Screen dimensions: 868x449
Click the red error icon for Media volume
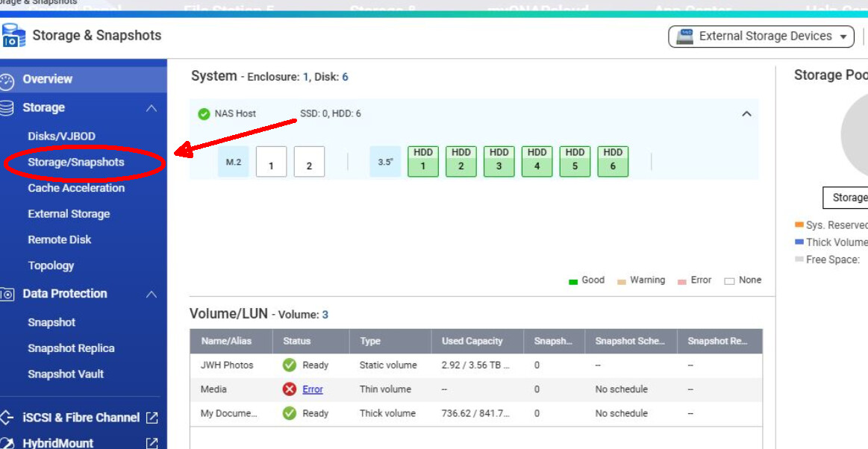click(x=290, y=389)
